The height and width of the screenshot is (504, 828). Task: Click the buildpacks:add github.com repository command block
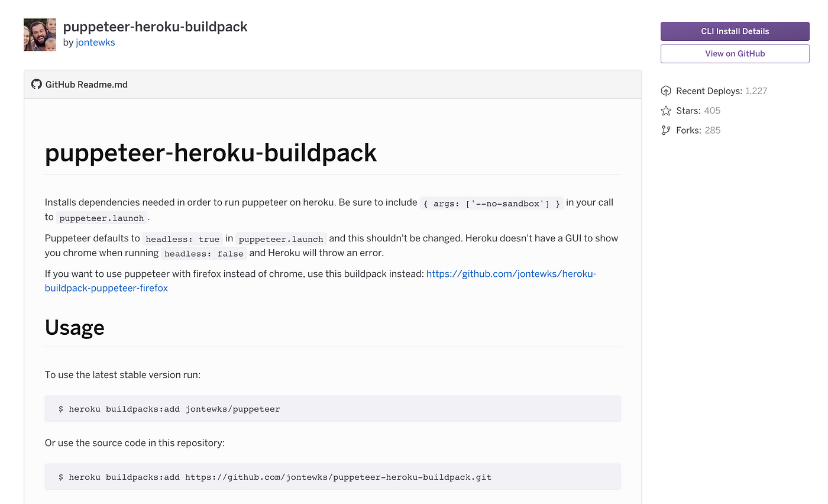[332, 477]
